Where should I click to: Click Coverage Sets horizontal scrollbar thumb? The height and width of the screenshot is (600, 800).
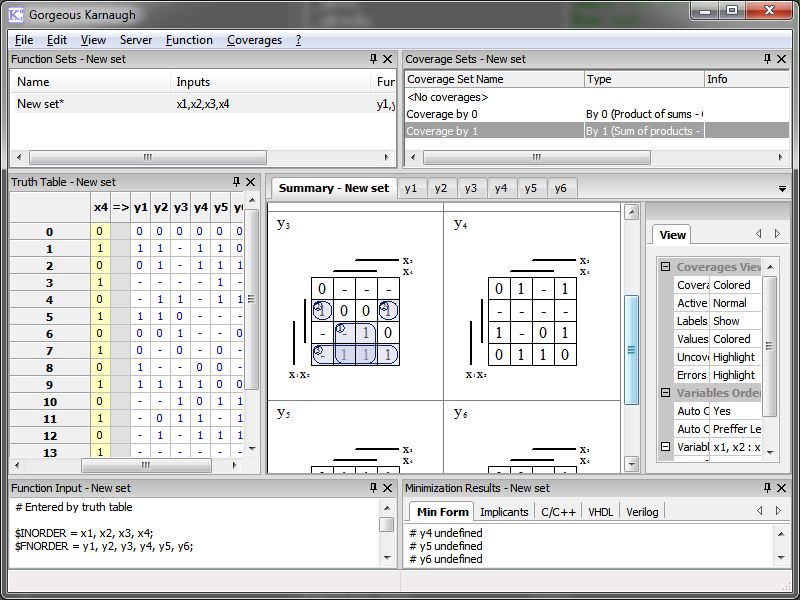(537, 157)
